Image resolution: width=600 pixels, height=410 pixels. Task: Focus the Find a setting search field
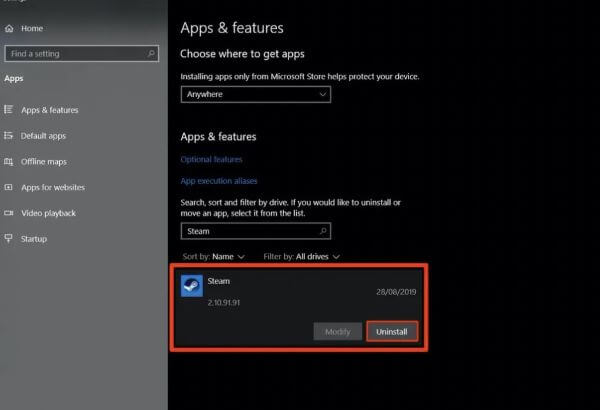pyautogui.click(x=82, y=54)
